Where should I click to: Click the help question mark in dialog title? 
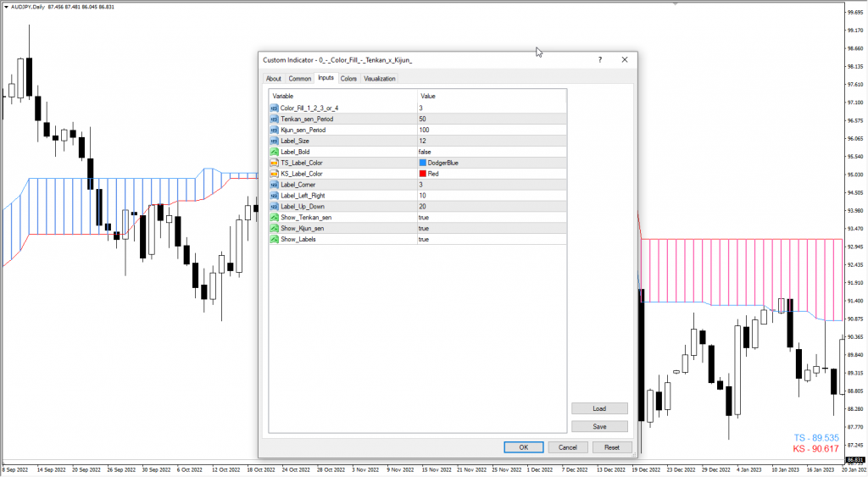pyautogui.click(x=600, y=60)
